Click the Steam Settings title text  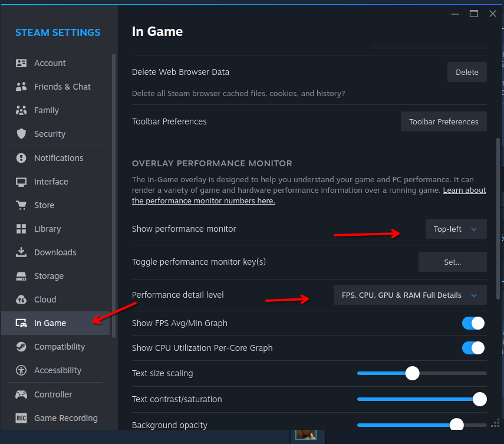(58, 32)
